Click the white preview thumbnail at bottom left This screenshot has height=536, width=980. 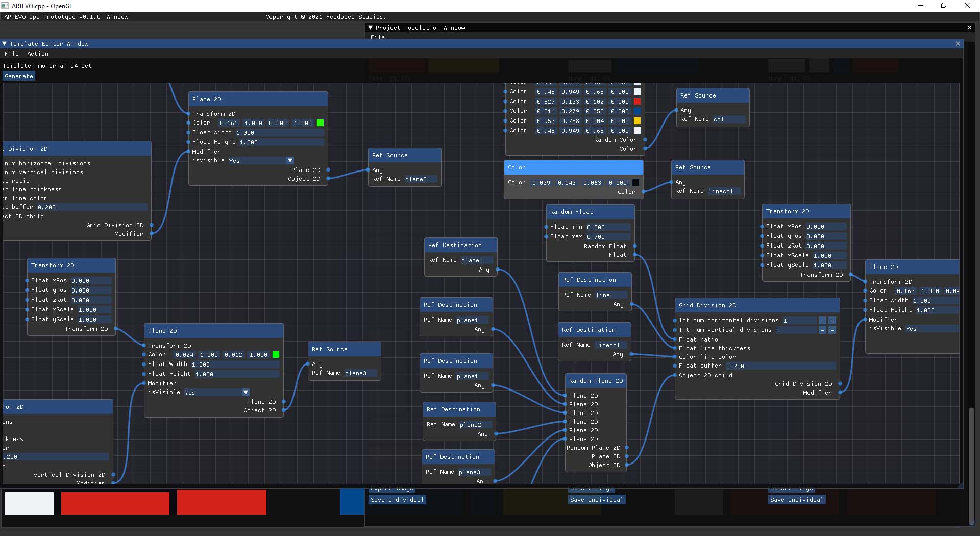pyautogui.click(x=29, y=503)
